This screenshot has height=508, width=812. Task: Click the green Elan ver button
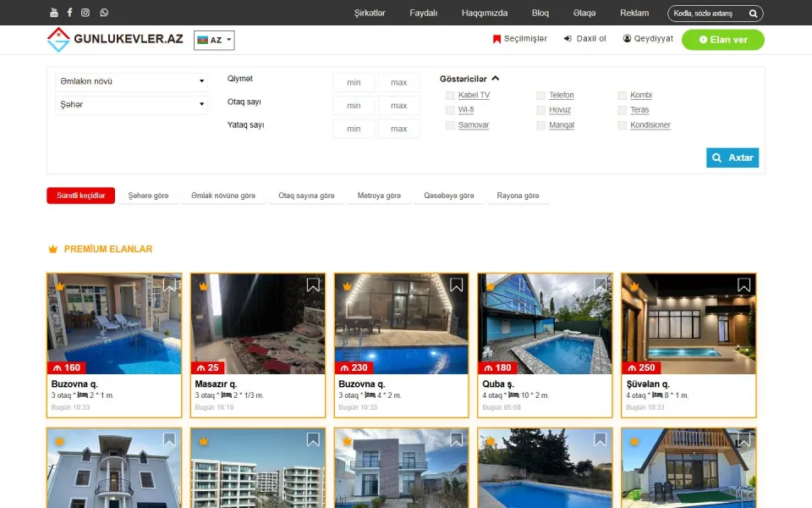click(723, 40)
